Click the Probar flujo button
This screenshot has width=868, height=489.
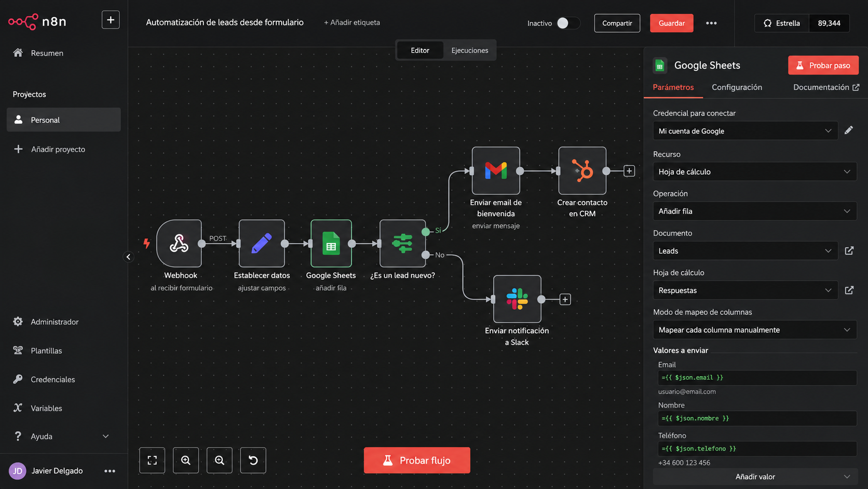pos(417,460)
